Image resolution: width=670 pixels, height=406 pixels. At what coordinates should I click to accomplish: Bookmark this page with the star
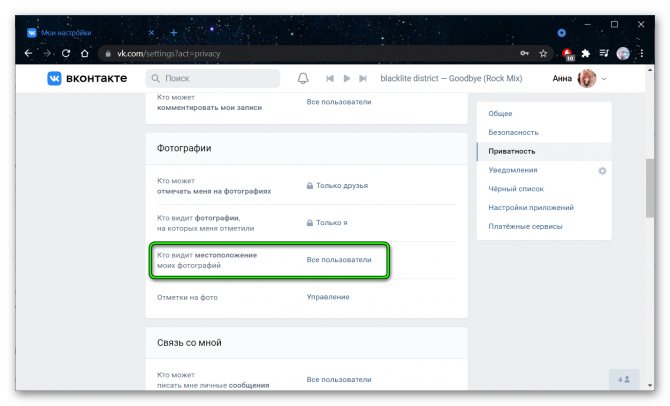[x=543, y=53]
